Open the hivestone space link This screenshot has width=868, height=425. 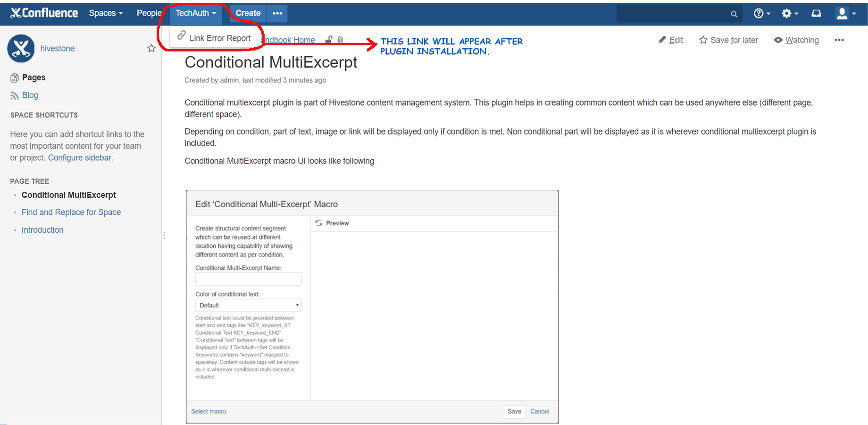(x=58, y=49)
